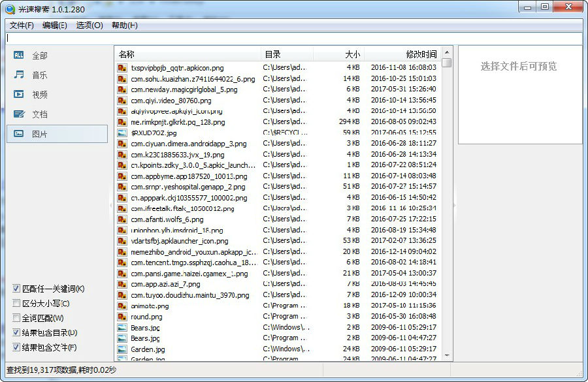
Task: Click the icon beside Garden.jpg in Windows folder
Action: pos(122,349)
